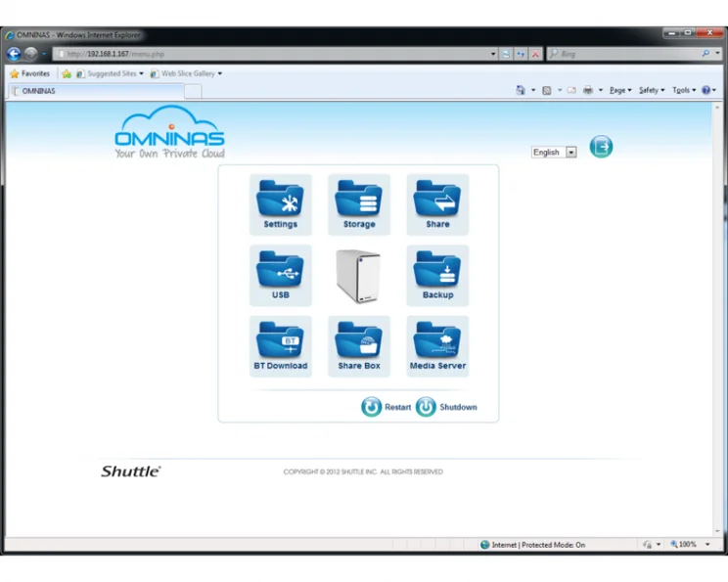Image resolution: width=728 pixels, height=582 pixels.
Task: Open the USB folder icon
Action: coord(281,275)
